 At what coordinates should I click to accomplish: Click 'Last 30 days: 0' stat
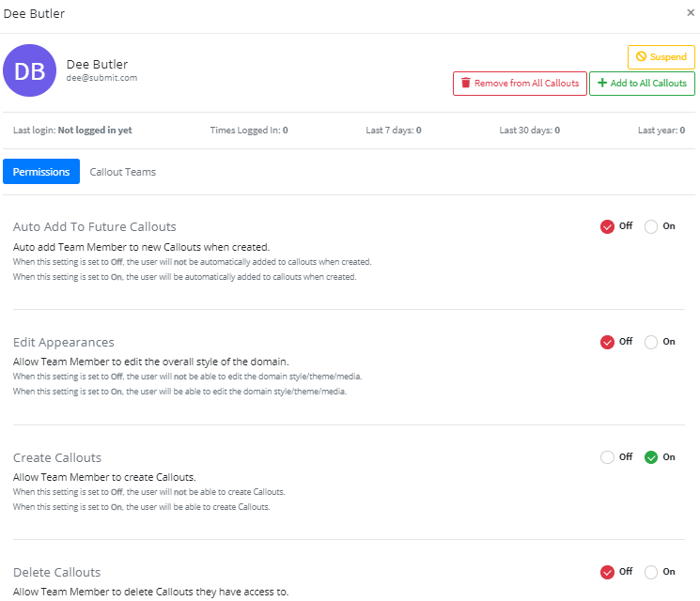pyautogui.click(x=529, y=131)
